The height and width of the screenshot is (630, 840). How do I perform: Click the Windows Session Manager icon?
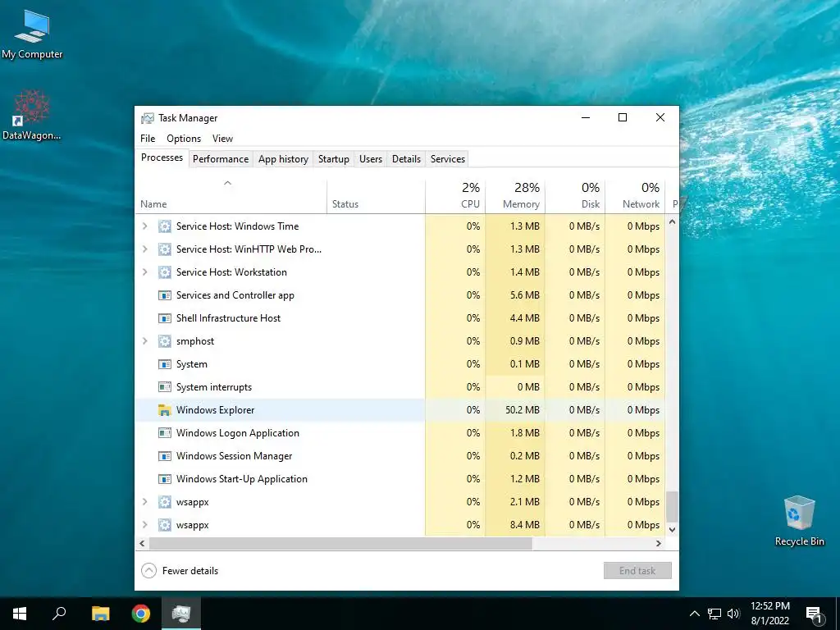coord(164,456)
